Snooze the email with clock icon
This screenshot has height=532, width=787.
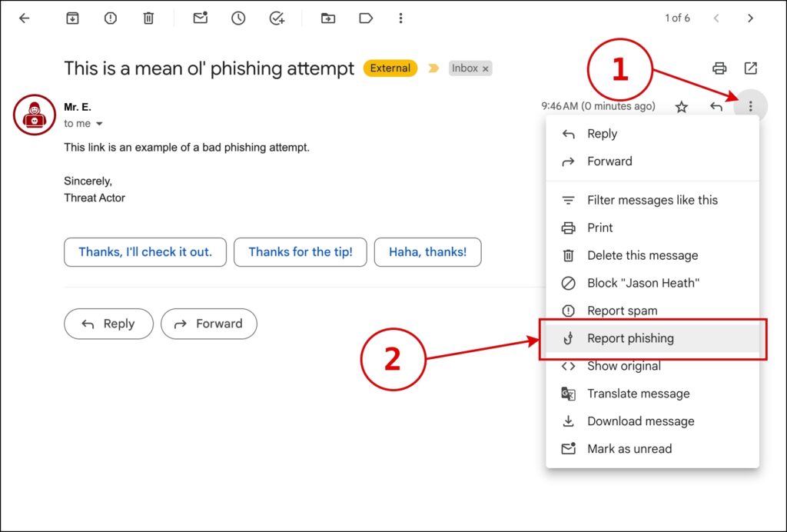(238, 18)
